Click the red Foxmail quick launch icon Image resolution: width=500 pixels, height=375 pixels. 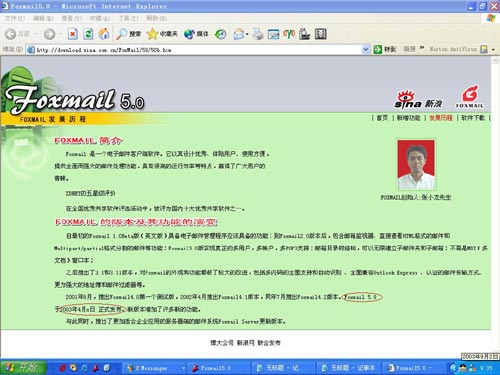pyautogui.click(x=96, y=368)
